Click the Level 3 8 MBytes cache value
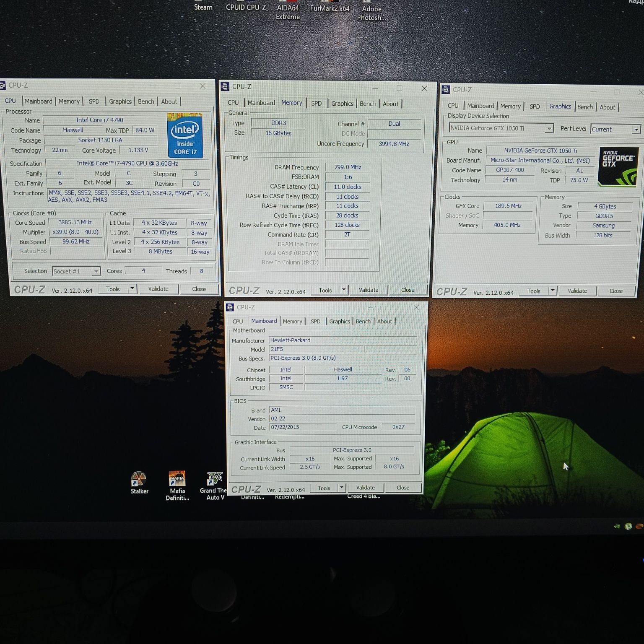This screenshot has height=644, width=644. 160,252
